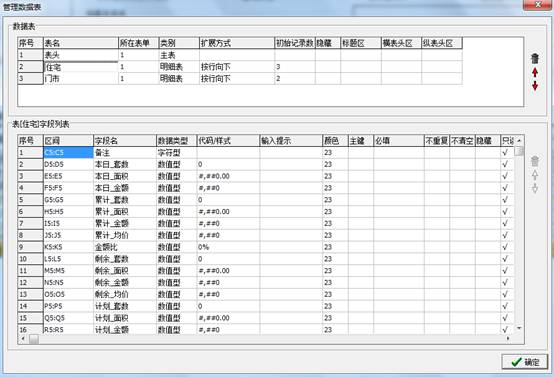Click the 0% format cell of 金额比

click(x=228, y=247)
